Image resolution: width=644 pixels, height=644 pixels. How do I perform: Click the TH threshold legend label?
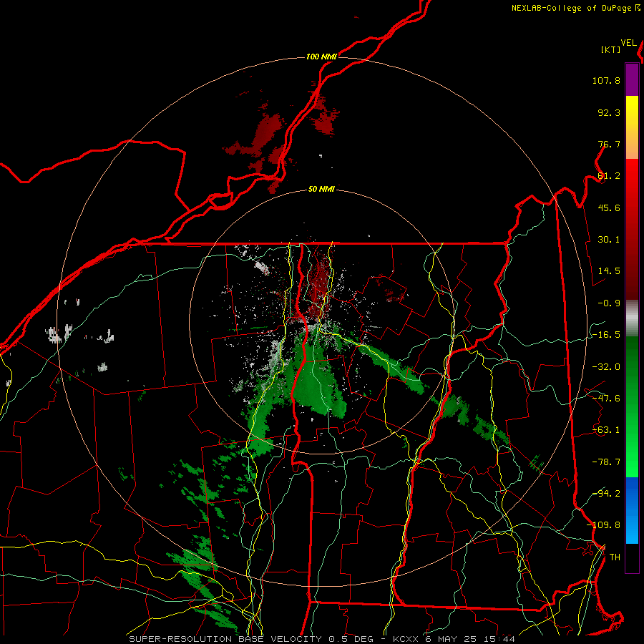(615, 557)
